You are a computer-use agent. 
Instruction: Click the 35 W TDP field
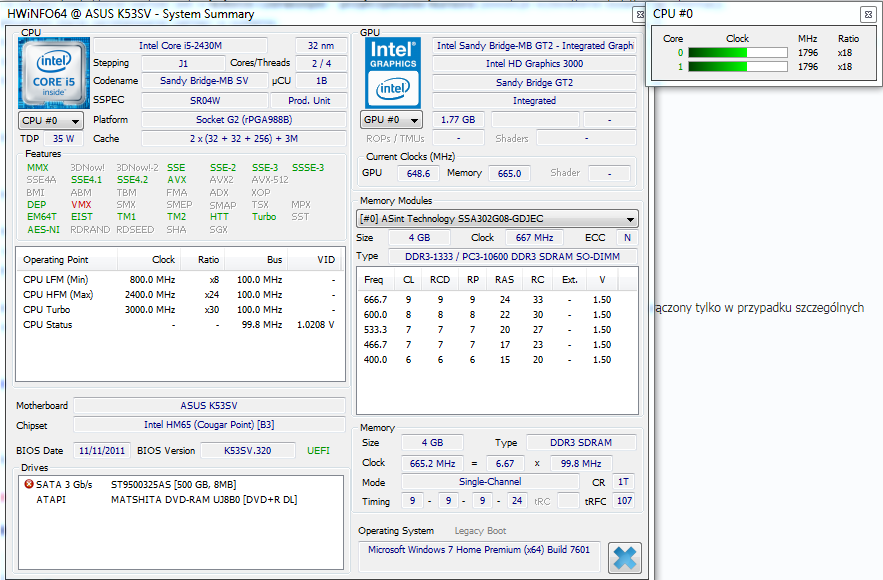[x=64, y=139]
